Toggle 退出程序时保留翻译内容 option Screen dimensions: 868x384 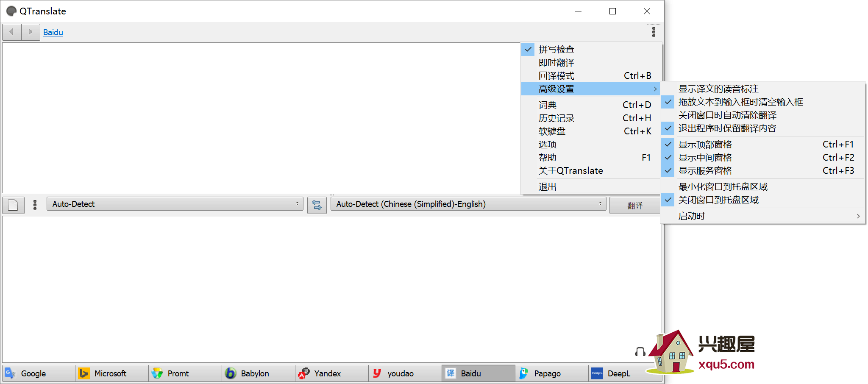point(763,128)
